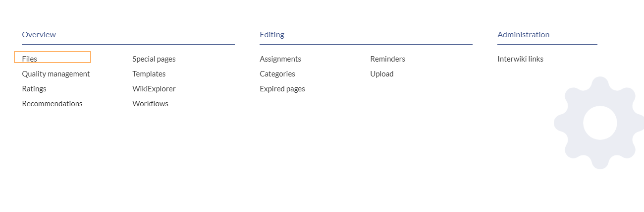Screen dimensions: 644x212
Task: Click the Overview section heading
Action: pos(39,34)
